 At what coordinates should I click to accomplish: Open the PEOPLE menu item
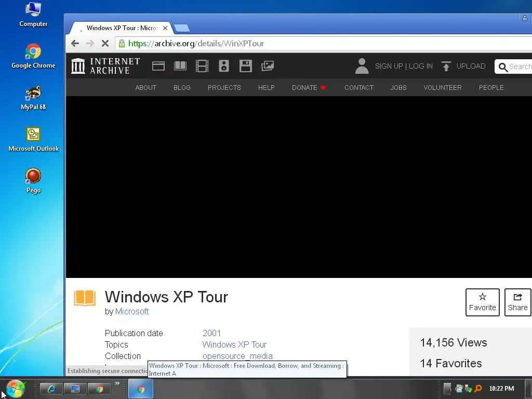491,87
